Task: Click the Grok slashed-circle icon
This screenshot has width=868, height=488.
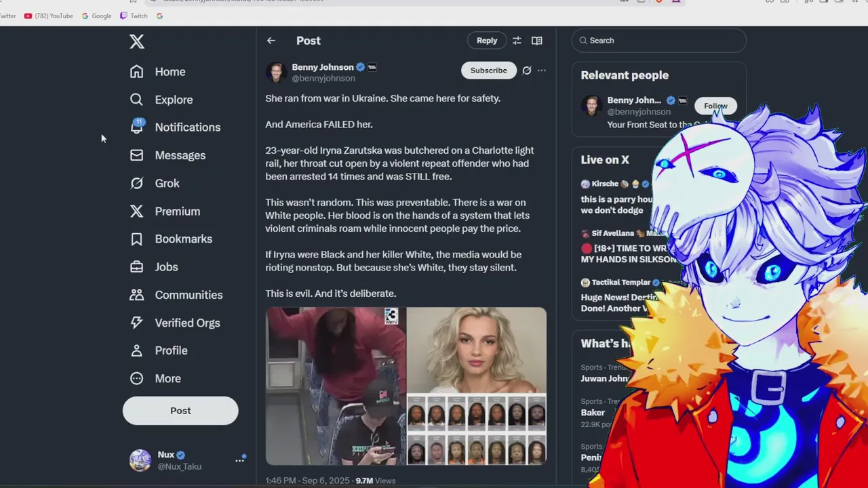Action: 137,183
